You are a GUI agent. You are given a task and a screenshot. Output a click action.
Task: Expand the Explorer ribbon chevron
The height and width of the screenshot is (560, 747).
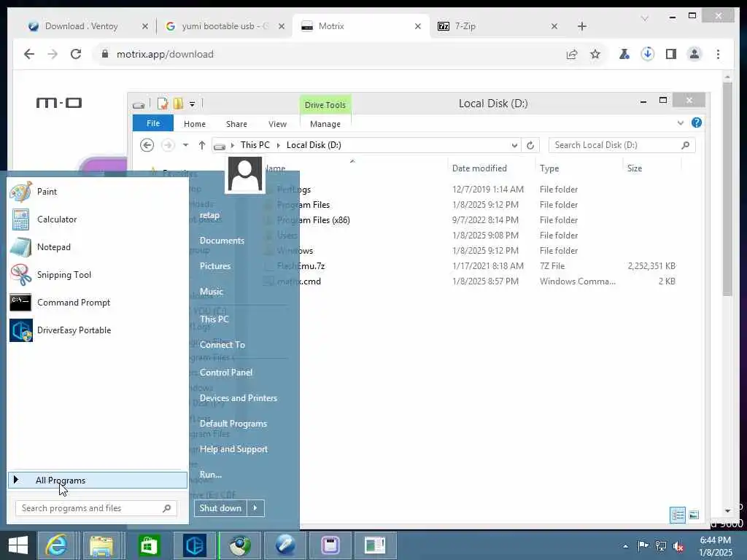[681, 123]
